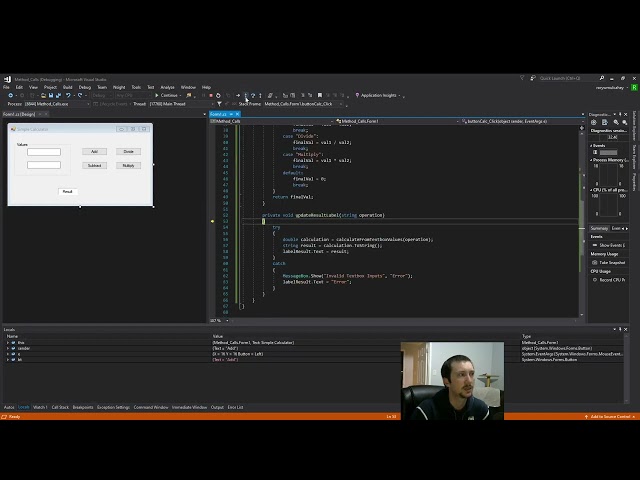Click the Save All icon

(58, 96)
